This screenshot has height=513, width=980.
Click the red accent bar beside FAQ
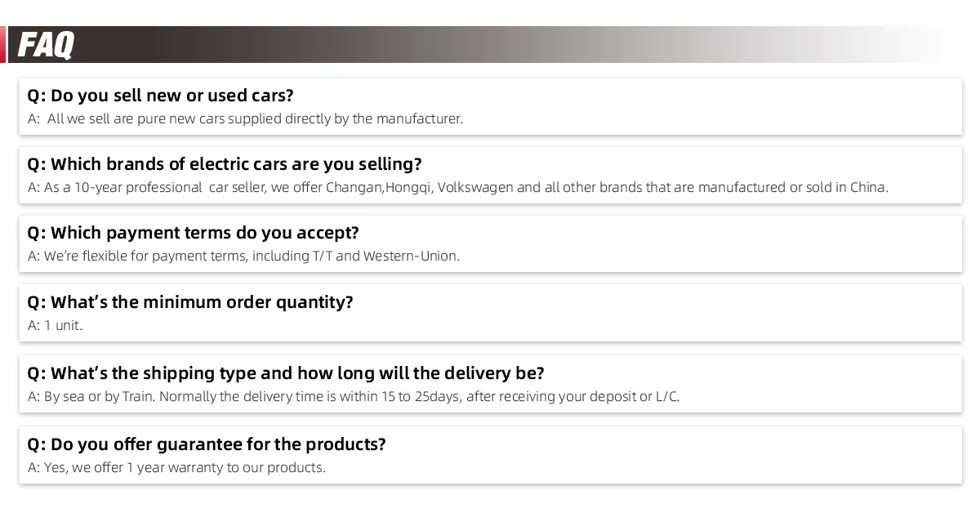pos(2,44)
